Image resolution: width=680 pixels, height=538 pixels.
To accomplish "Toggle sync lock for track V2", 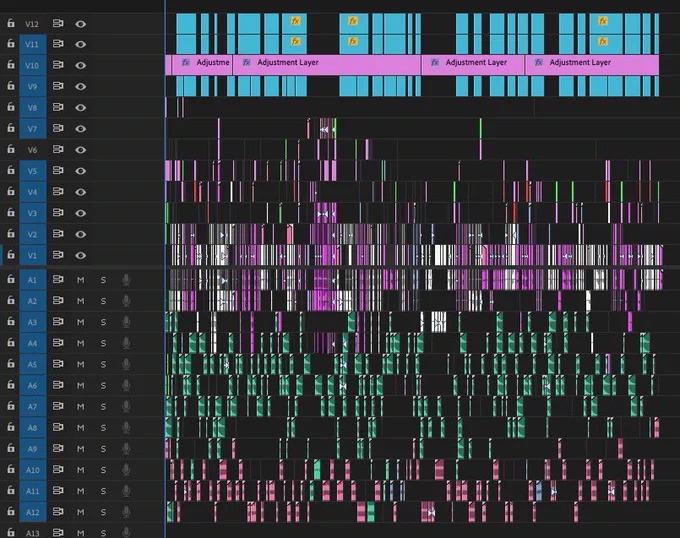I will click(x=58, y=234).
